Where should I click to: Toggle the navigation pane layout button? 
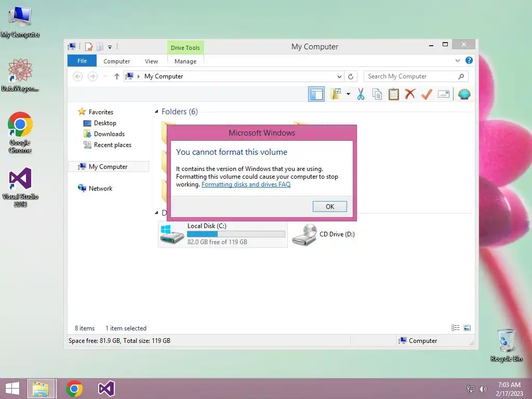click(316, 94)
